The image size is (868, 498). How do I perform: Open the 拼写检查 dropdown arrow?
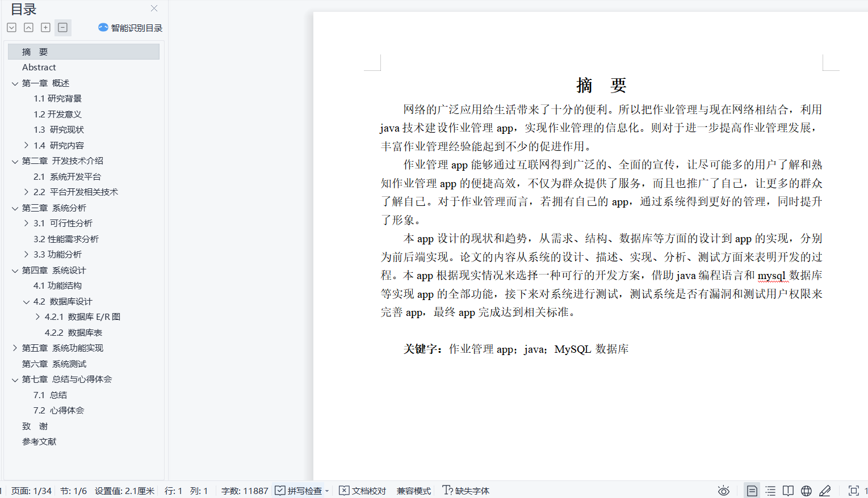click(326, 490)
